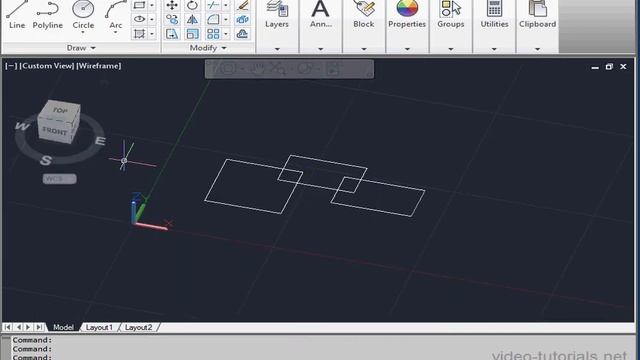
Task: Select the Line drawing tool
Action: click(x=16, y=15)
